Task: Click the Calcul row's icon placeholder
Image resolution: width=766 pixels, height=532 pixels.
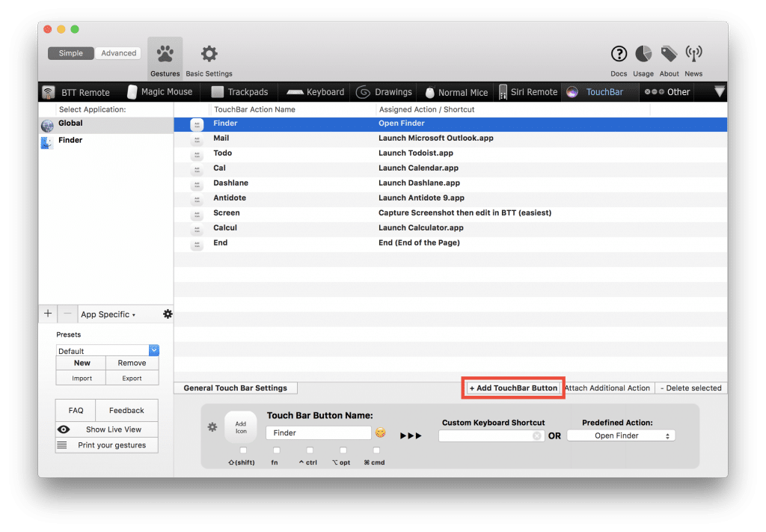Action: pyautogui.click(x=197, y=230)
